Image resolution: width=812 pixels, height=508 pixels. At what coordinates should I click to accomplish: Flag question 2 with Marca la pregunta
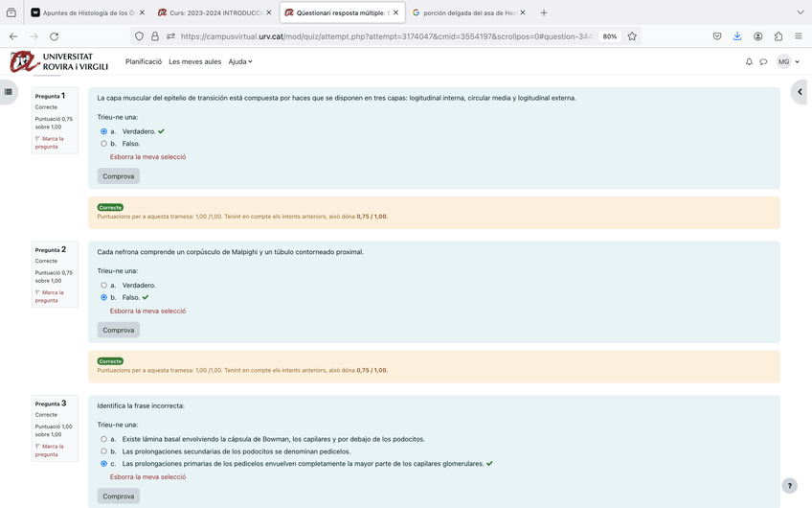(x=49, y=296)
